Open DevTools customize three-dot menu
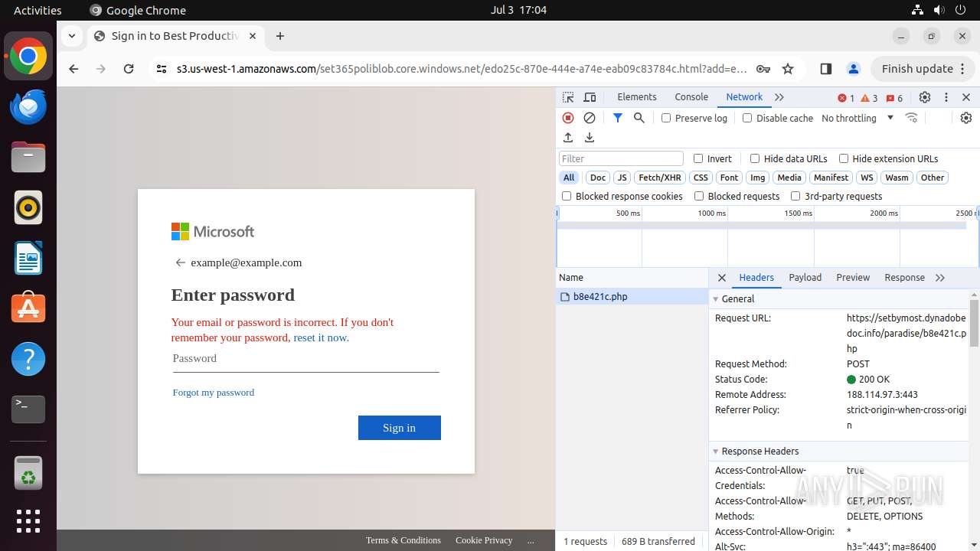Viewport: 980px width, 551px height. tap(946, 97)
